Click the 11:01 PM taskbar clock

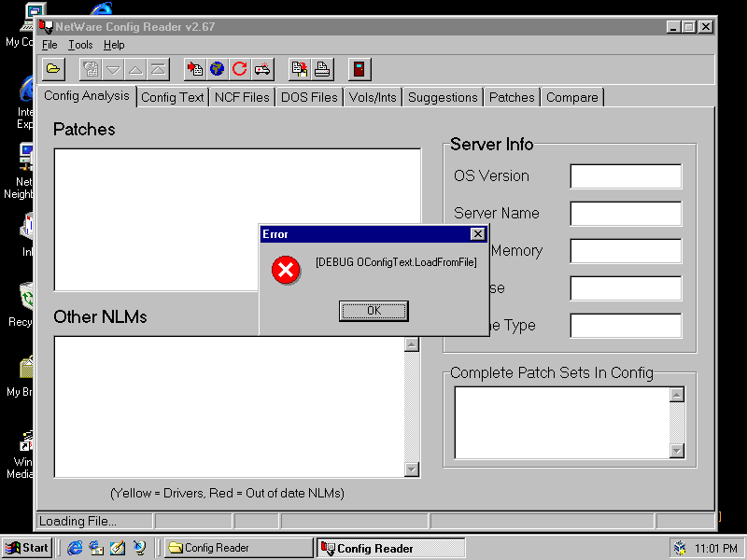pos(716,549)
